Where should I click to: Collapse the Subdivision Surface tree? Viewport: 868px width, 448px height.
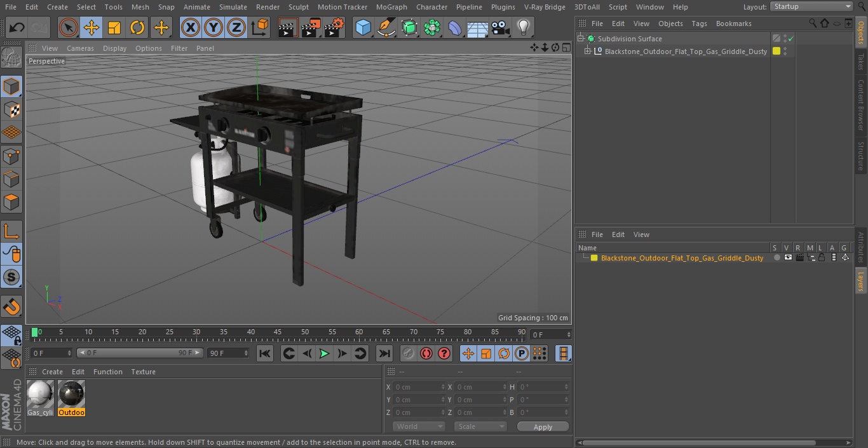click(x=580, y=39)
